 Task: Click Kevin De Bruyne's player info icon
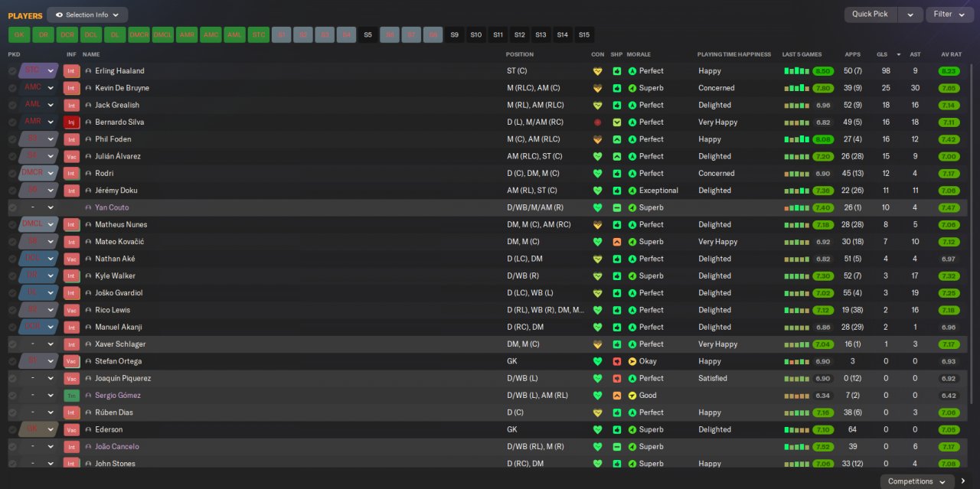click(x=88, y=88)
